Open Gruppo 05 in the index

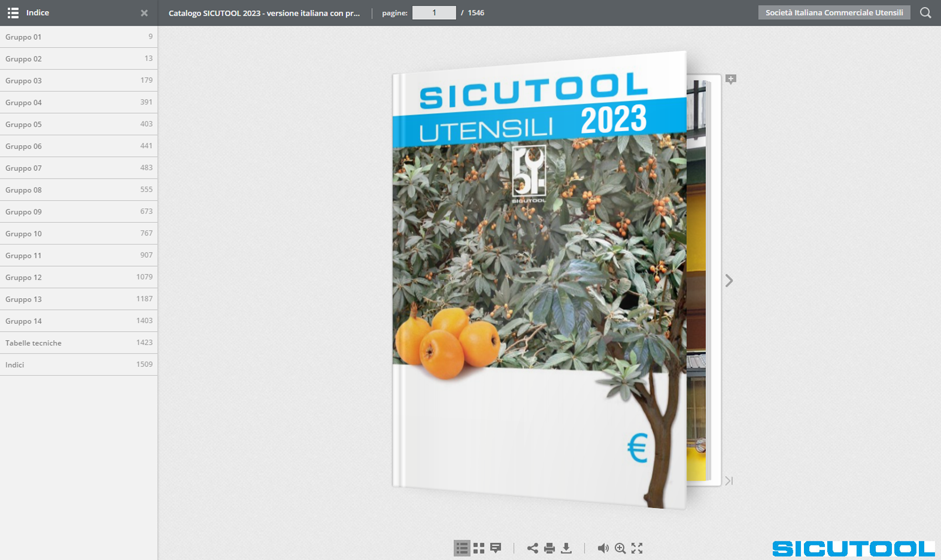[x=79, y=124]
